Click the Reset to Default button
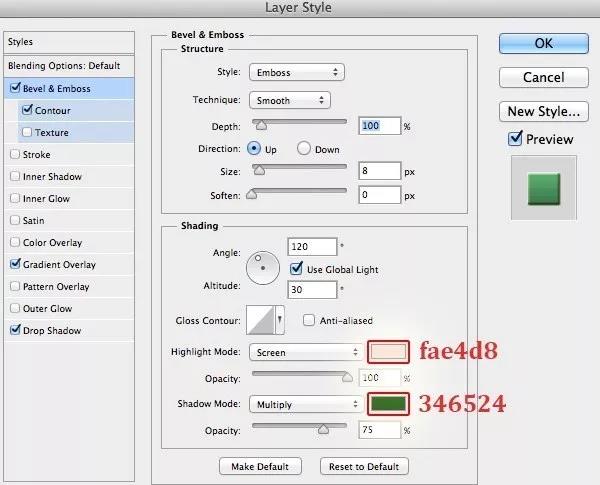This screenshot has width=600, height=485. (x=364, y=466)
